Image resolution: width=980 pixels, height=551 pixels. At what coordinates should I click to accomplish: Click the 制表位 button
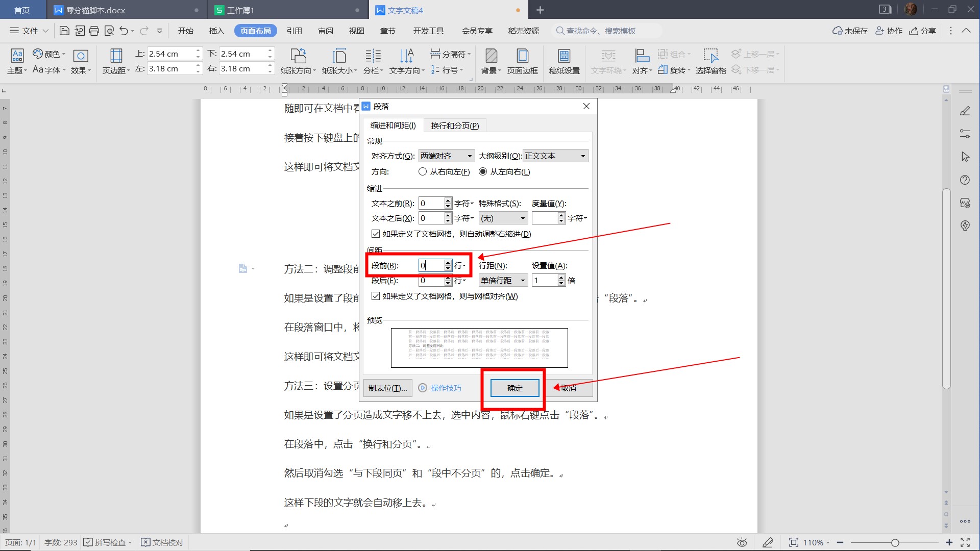(x=387, y=388)
